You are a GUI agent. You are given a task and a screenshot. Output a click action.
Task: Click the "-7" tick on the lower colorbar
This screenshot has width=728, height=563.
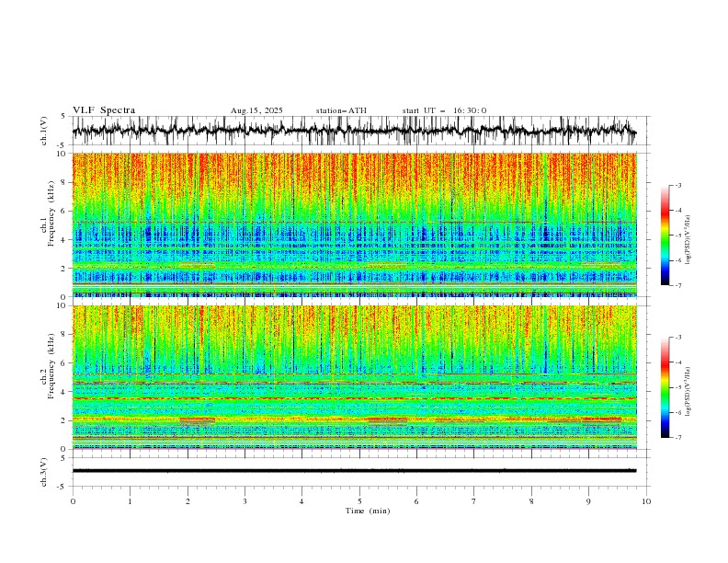point(677,438)
